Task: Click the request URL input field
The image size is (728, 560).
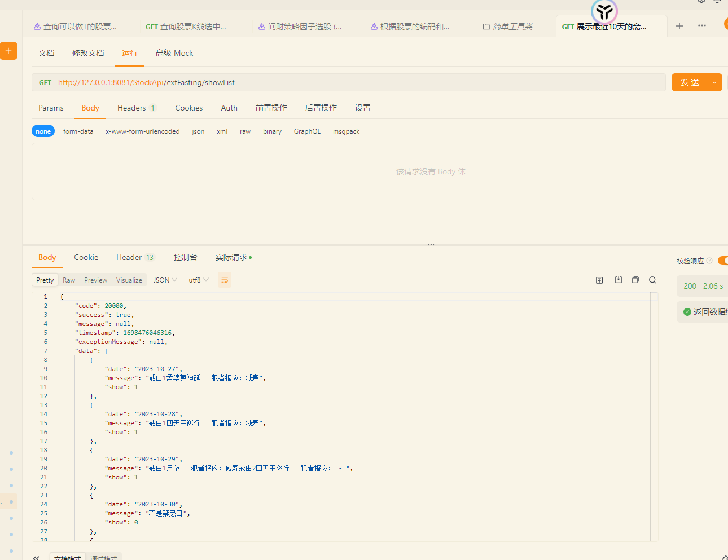Action: [349, 82]
